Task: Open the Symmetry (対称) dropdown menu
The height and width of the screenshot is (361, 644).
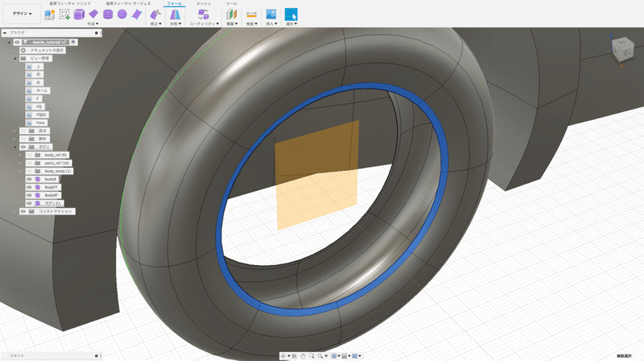Action: [x=175, y=24]
